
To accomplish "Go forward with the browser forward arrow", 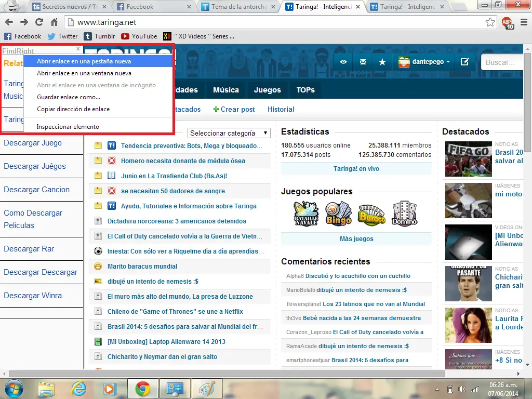I will 24,22.
